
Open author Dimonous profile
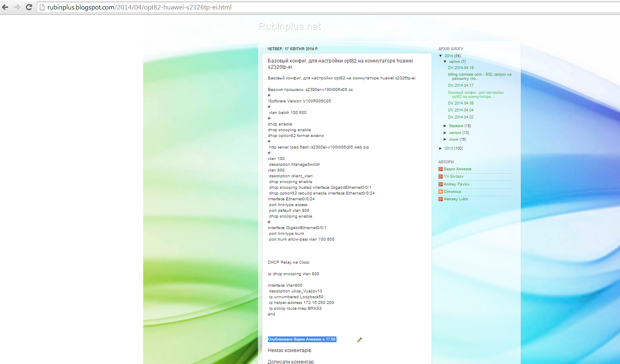tap(453, 192)
